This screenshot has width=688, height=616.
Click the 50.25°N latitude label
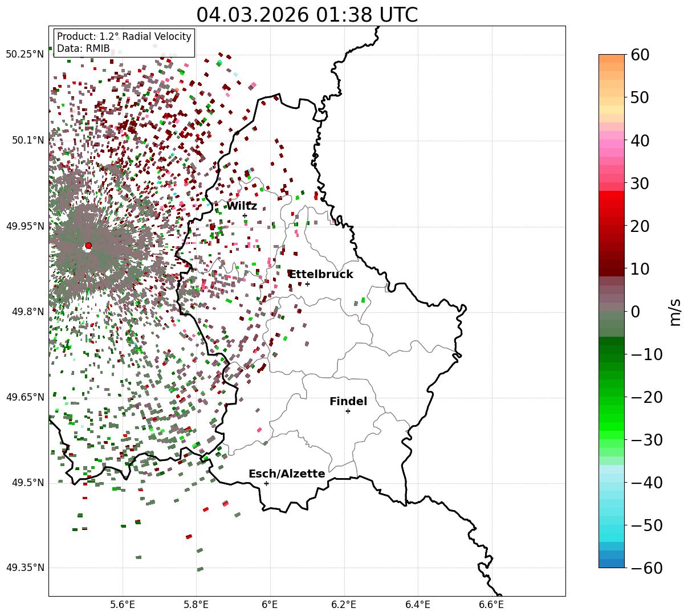point(25,55)
